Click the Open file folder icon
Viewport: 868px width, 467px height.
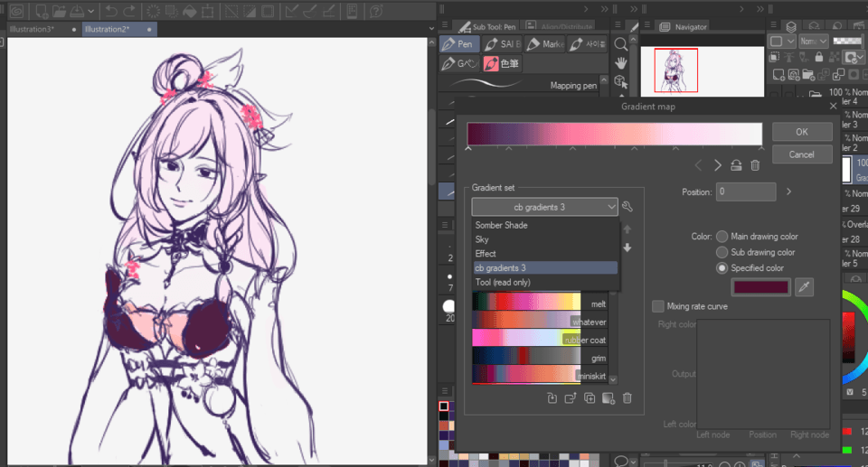(60, 11)
